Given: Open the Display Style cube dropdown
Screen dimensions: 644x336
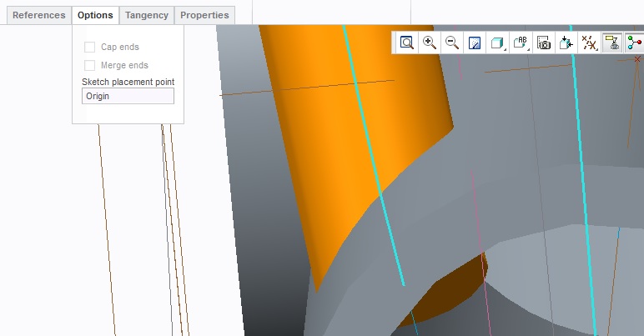Looking at the screenshot, I should (x=498, y=43).
